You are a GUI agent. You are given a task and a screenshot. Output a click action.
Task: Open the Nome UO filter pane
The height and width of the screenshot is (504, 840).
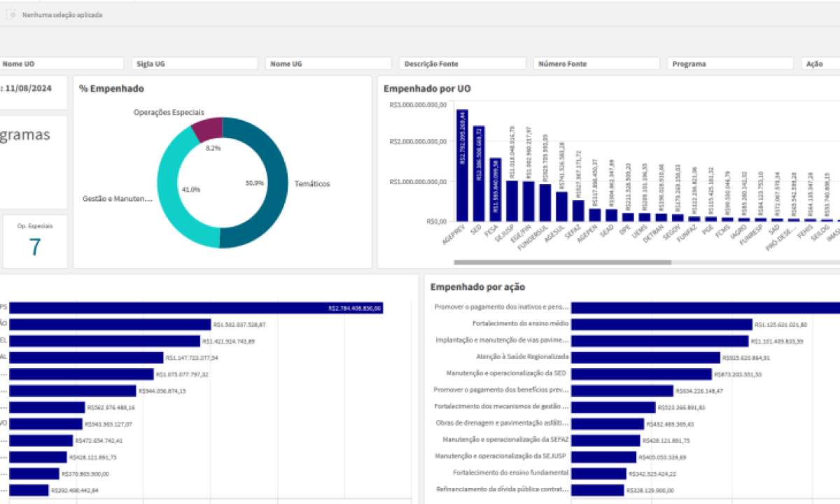62,64
